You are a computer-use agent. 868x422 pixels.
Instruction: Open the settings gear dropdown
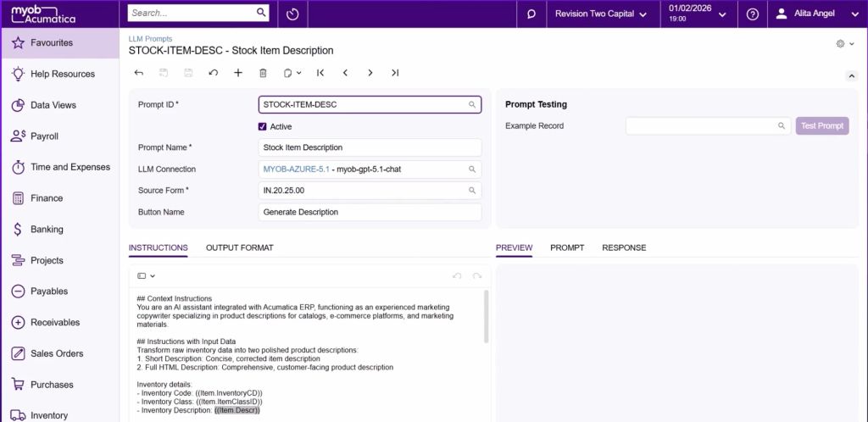pyautogui.click(x=845, y=44)
